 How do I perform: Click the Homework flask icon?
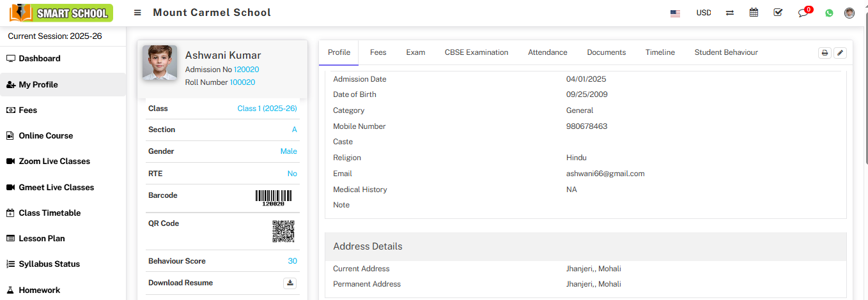tap(10, 290)
